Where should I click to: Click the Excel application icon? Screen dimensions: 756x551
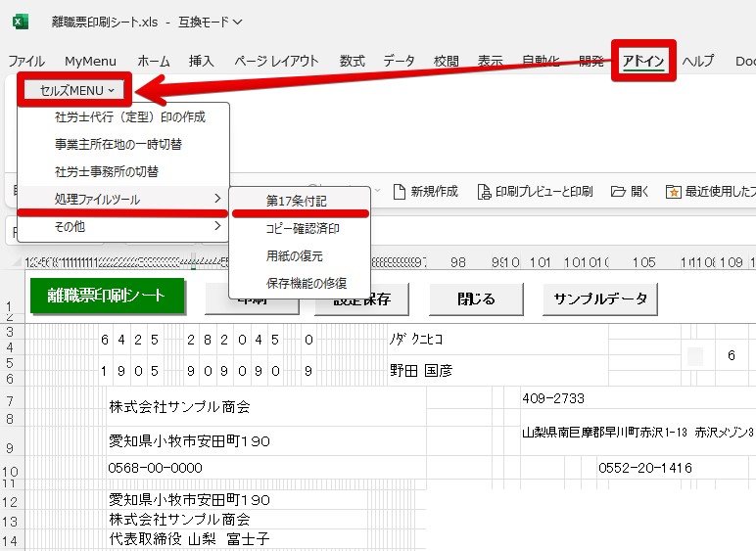pos(20,22)
